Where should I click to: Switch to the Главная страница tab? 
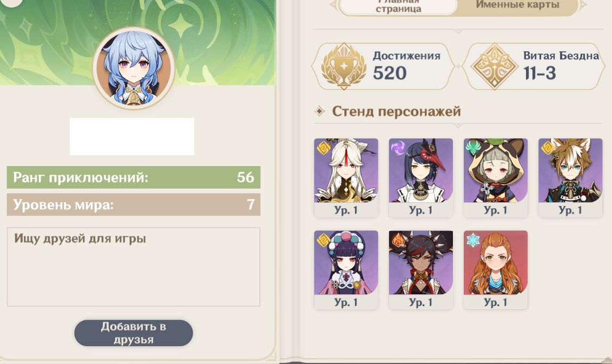tap(398, 6)
